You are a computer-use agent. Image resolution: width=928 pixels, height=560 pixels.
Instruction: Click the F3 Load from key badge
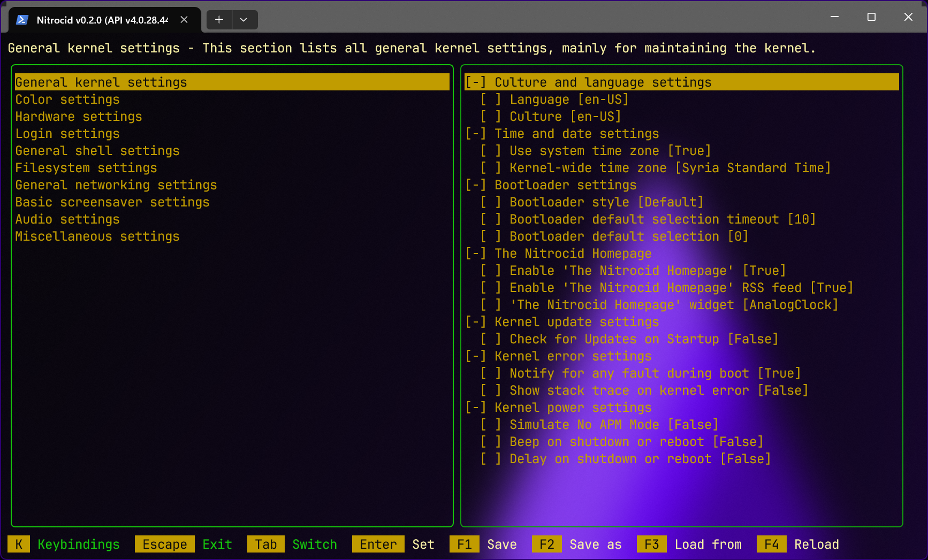651,544
